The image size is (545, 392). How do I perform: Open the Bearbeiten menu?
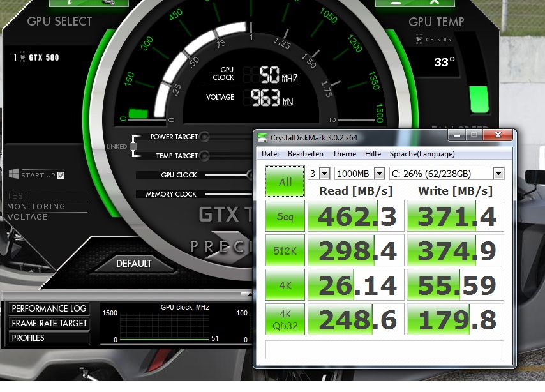pyautogui.click(x=306, y=154)
